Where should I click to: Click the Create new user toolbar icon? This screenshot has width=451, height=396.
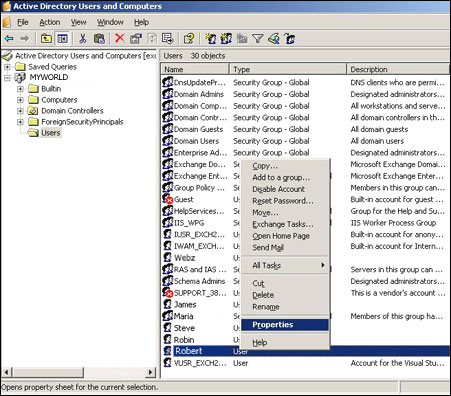point(211,39)
